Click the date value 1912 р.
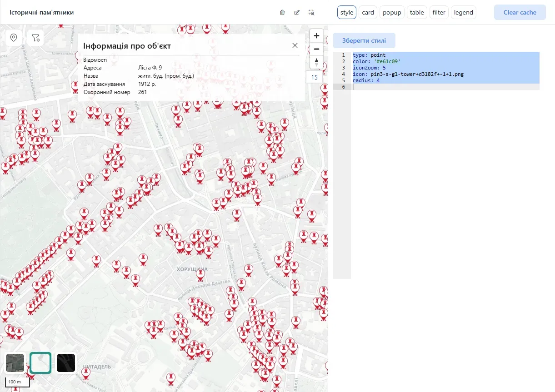Screen dimensions: 555x392 tap(147, 84)
